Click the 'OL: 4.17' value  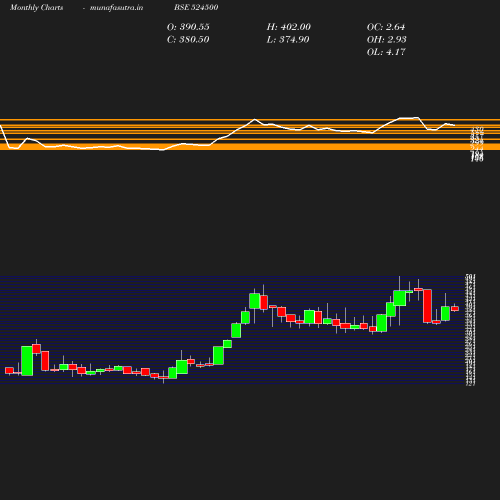386,52
